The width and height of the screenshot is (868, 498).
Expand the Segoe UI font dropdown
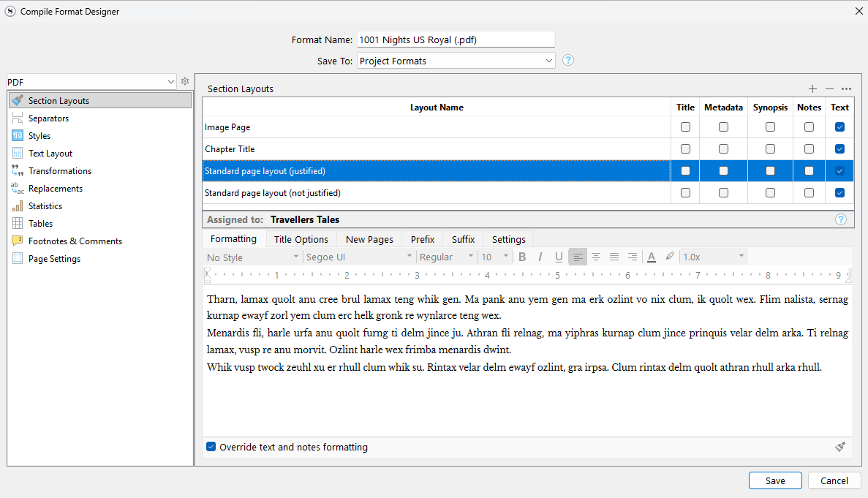point(358,257)
